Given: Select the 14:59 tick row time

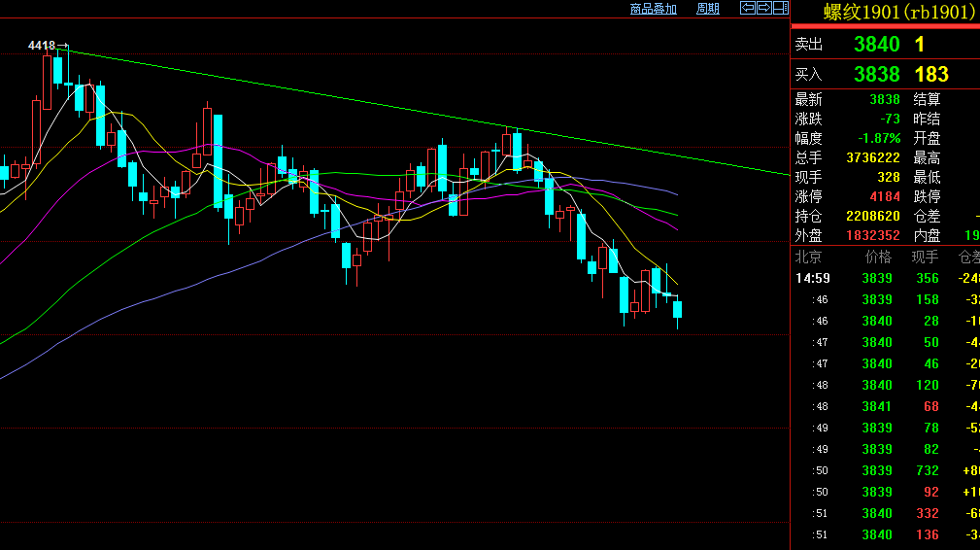Looking at the screenshot, I should (x=813, y=278).
